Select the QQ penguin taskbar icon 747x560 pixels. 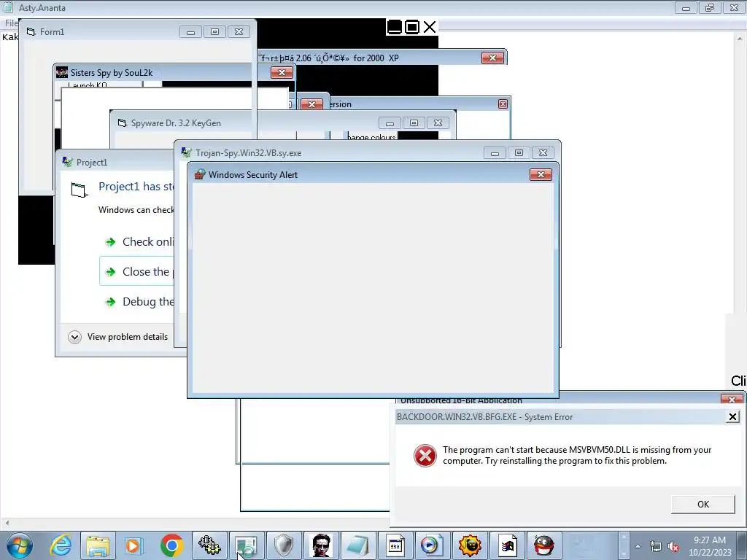(543, 545)
